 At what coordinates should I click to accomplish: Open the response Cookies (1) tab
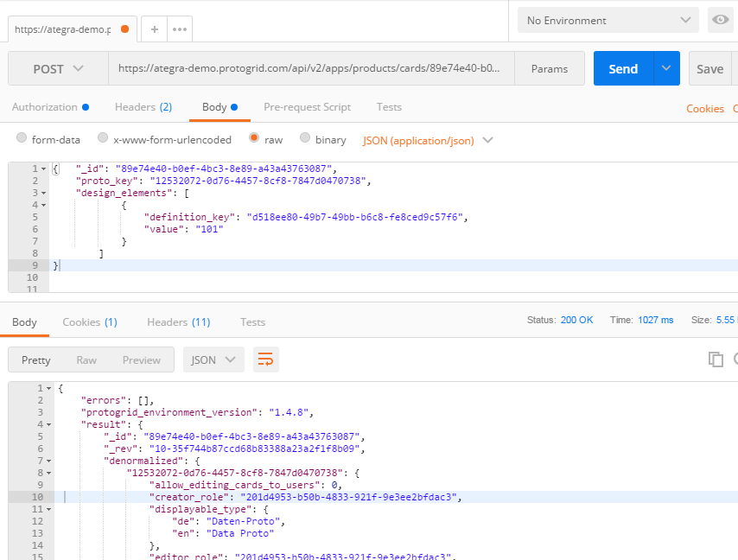(90, 322)
